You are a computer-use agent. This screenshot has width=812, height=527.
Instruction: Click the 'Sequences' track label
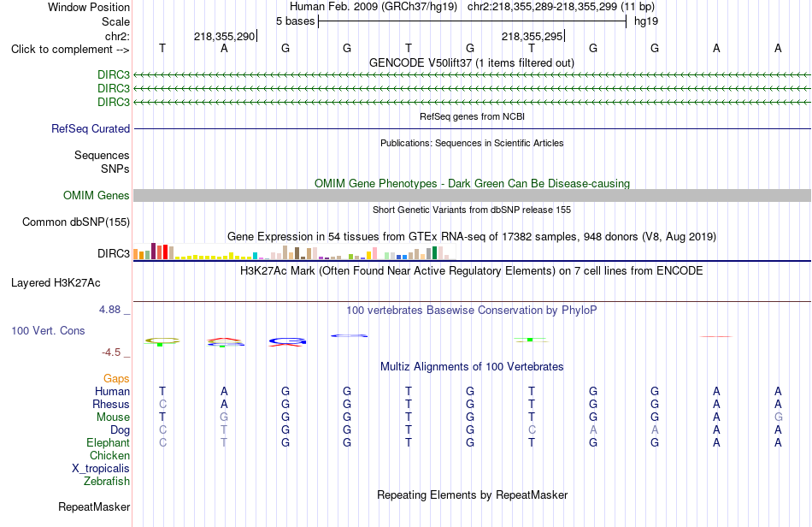(102, 155)
